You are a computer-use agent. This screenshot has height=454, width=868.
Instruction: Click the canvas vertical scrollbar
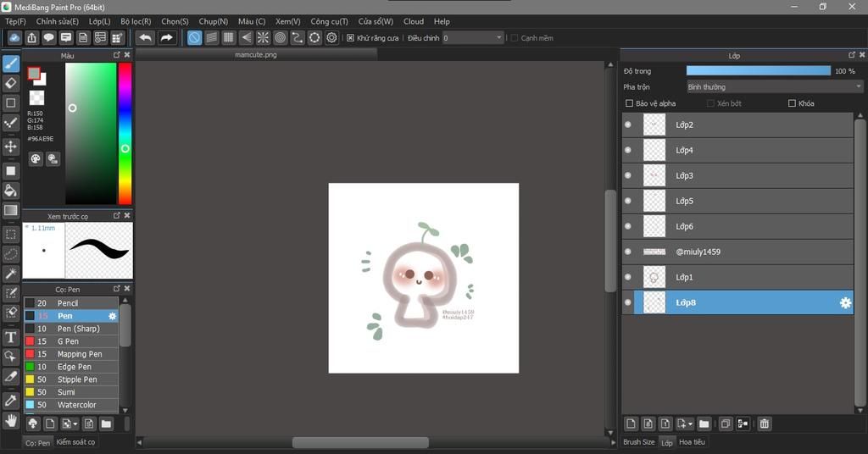[610, 241]
